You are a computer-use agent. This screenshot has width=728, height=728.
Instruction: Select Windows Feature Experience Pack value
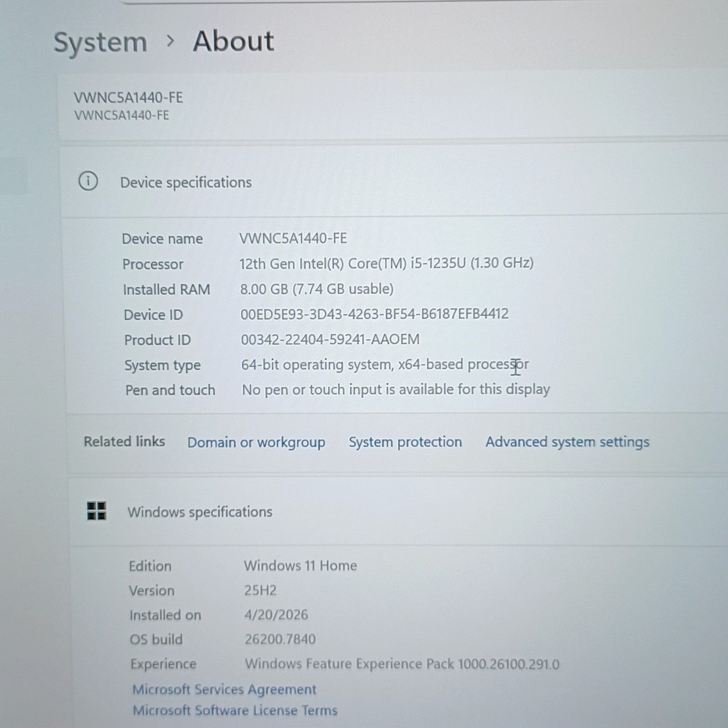[402, 664]
